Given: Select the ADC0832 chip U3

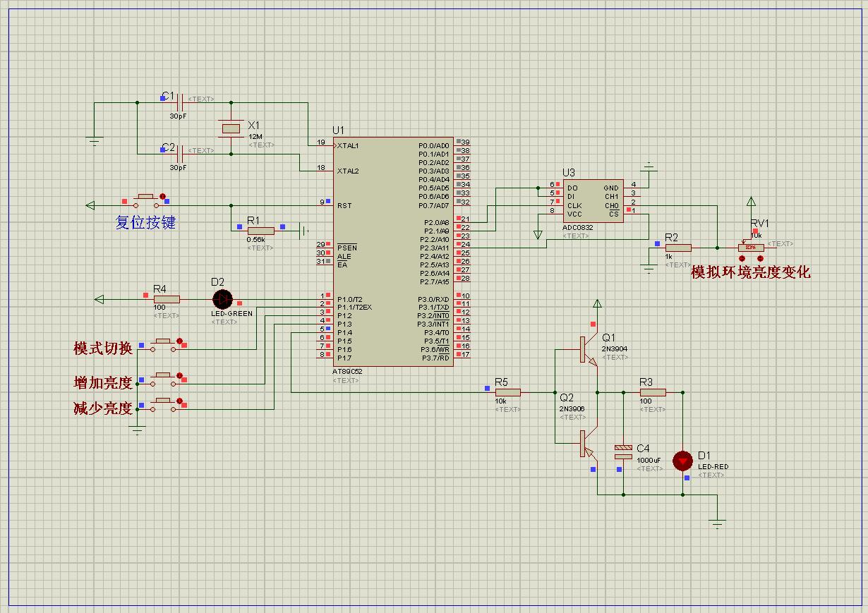Looking at the screenshot, I should pyautogui.click(x=593, y=200).
